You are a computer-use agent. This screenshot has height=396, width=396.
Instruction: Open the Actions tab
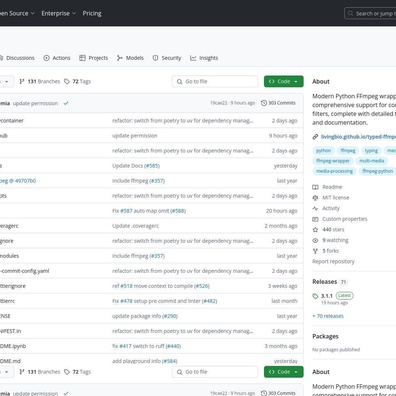pyautogui.click(x=57, y=58)
